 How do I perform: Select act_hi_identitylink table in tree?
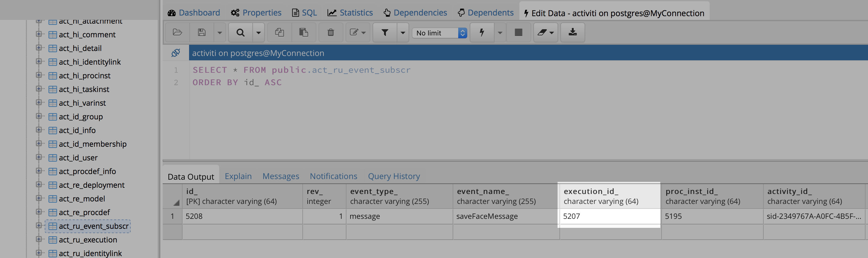pyautogui.click(x=90, y=62)
